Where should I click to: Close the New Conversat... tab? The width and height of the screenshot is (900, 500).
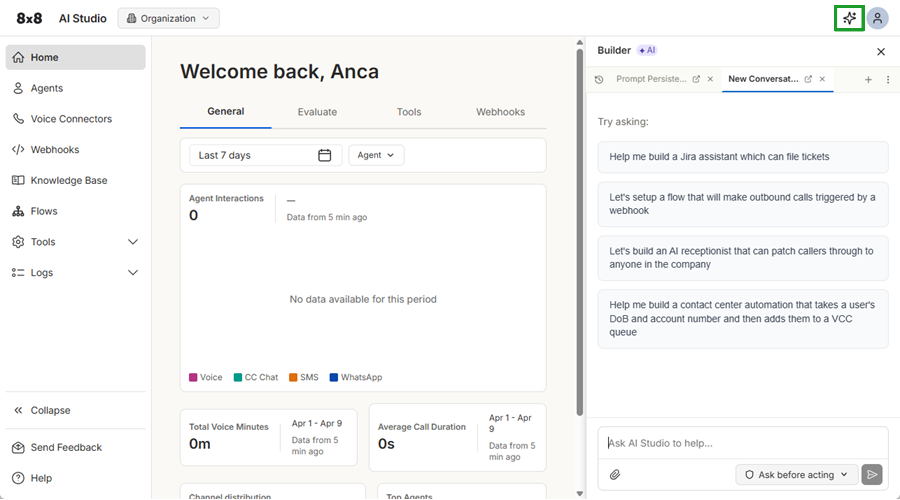(x=822, y=79)
